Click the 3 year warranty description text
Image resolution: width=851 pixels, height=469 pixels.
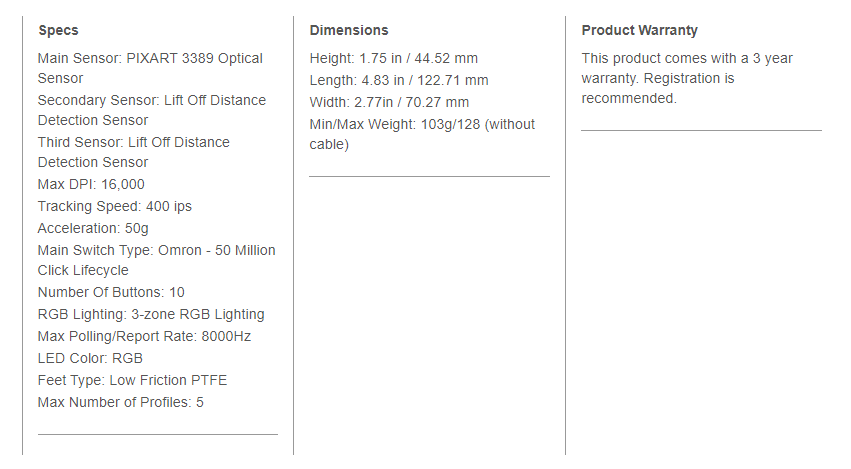687,79
